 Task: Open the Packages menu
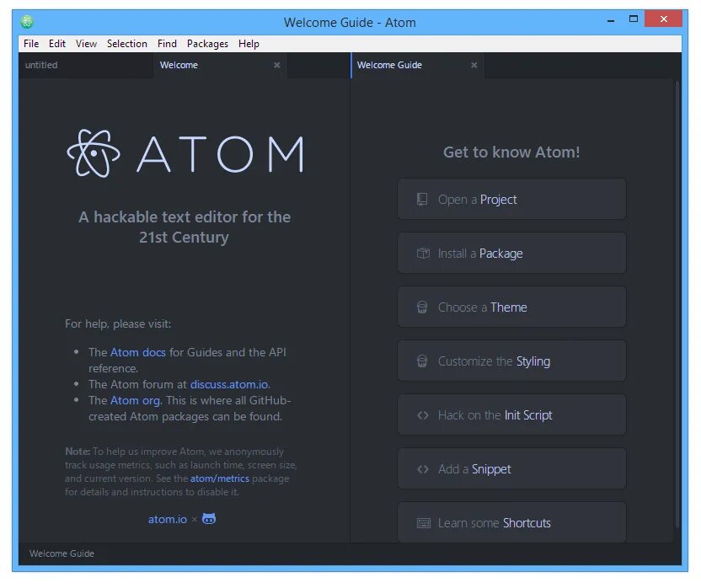click(207, 43)
